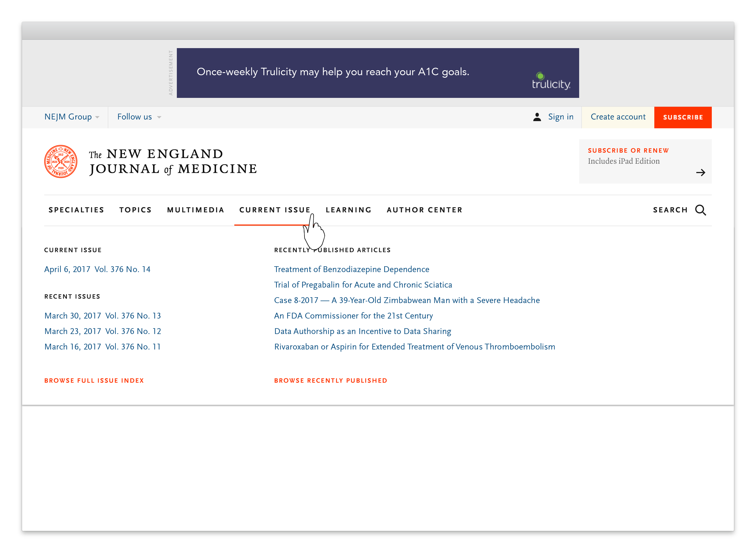Expand the NEJM Group dropdown

(x=72, y=117)
